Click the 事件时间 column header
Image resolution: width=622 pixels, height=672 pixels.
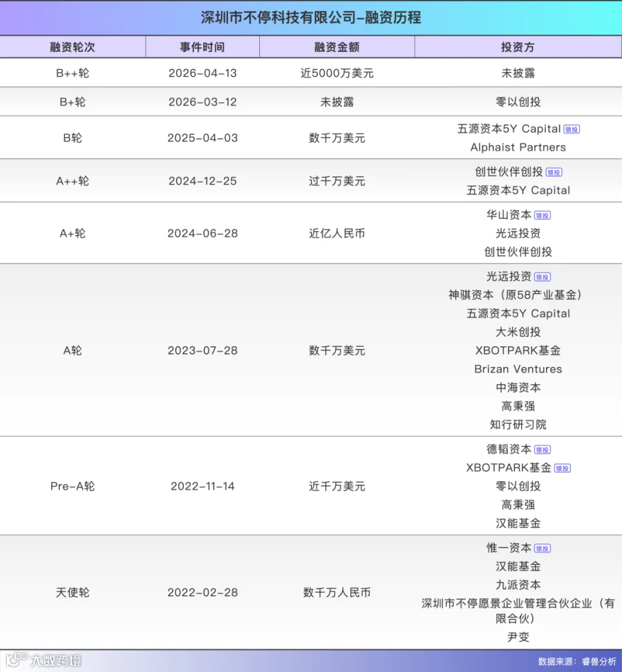coord(202,47)
